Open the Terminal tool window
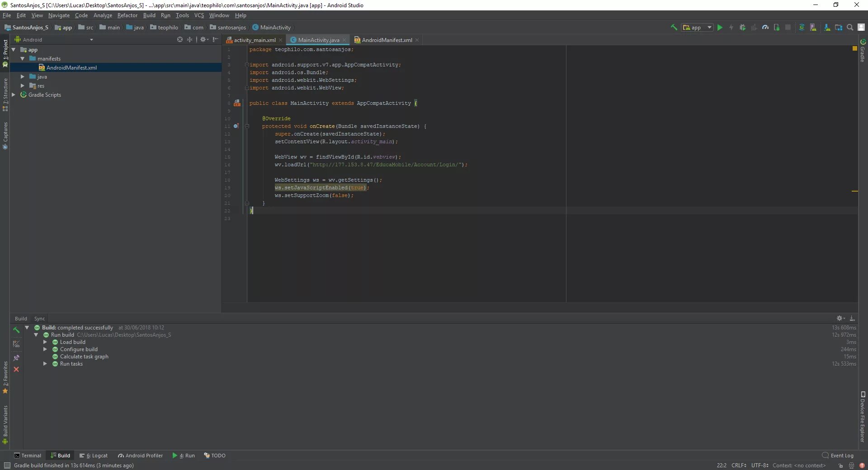This screenshot has height=470, width=868. pos(28,456)
